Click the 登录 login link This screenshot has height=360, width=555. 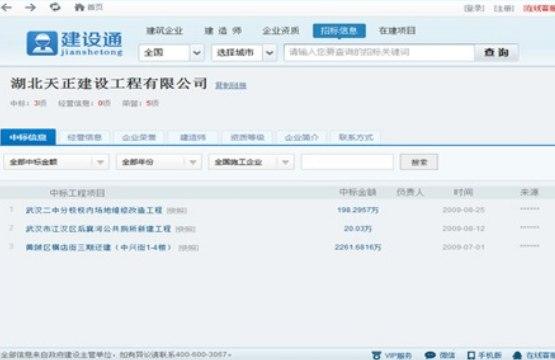coord(474,8)
